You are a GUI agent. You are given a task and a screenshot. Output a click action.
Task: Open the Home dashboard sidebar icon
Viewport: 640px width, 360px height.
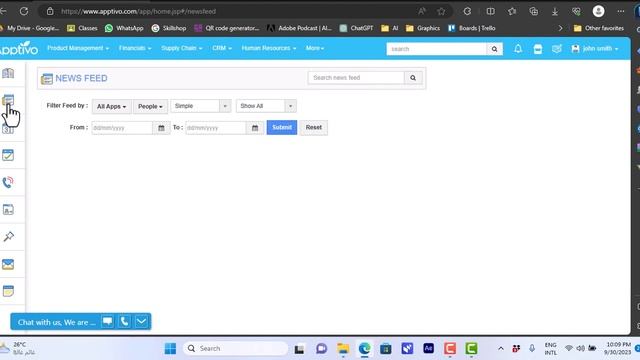[x=8, y=73]
